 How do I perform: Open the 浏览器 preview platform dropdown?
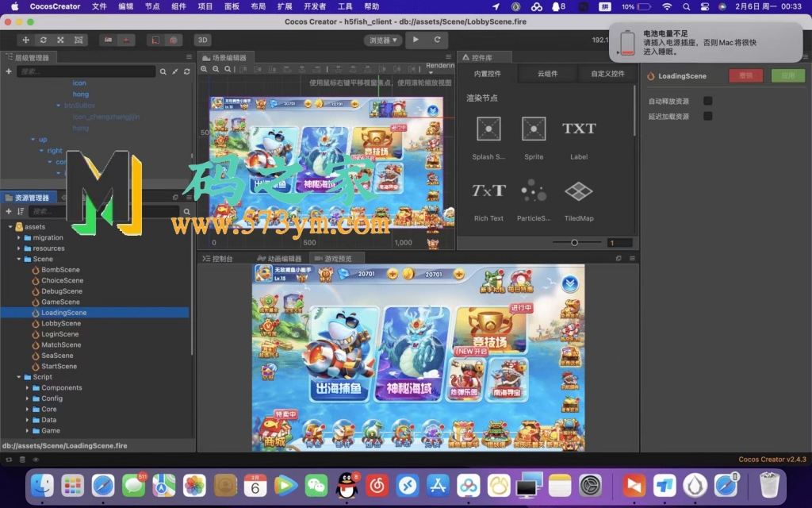click(383, 40)
